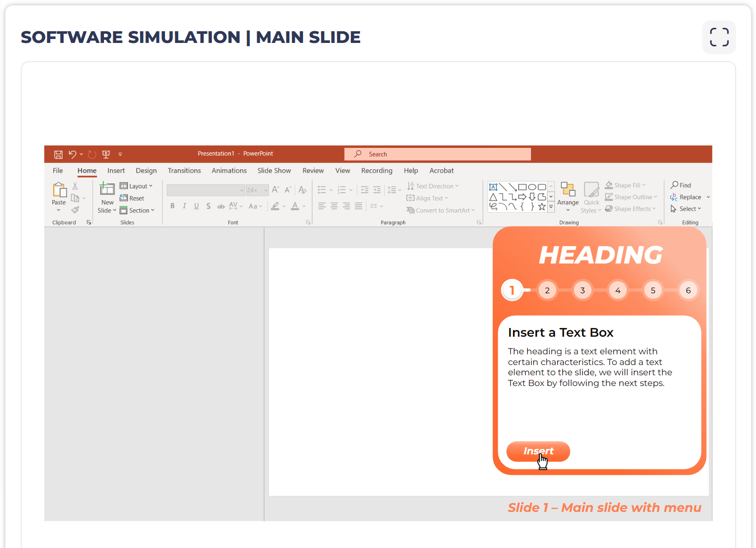Open the Layout dropdown

(136, 186)
